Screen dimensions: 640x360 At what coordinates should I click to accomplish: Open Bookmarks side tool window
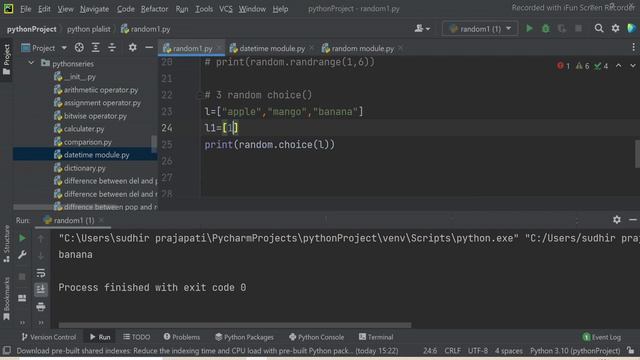(x=7, y=299)
